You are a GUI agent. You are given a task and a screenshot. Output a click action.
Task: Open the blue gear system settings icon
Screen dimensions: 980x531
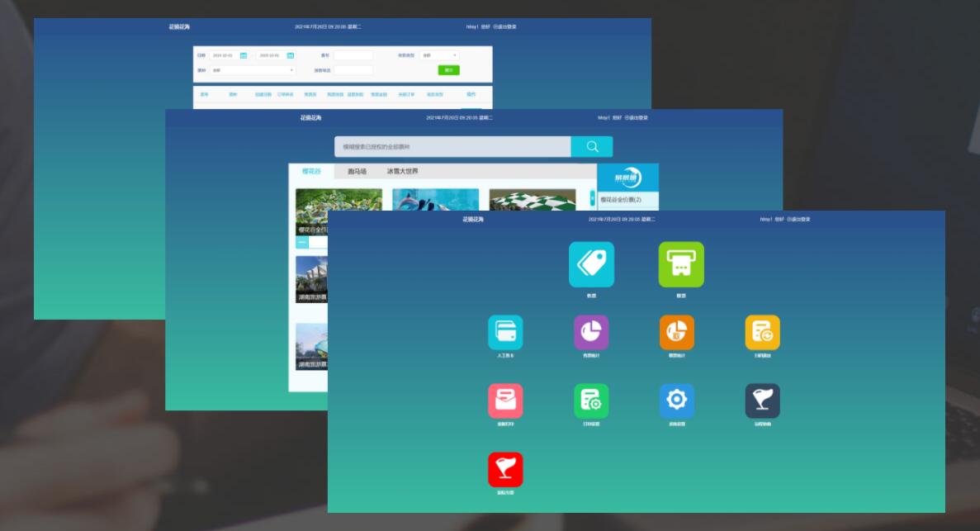tap(677, 401)
